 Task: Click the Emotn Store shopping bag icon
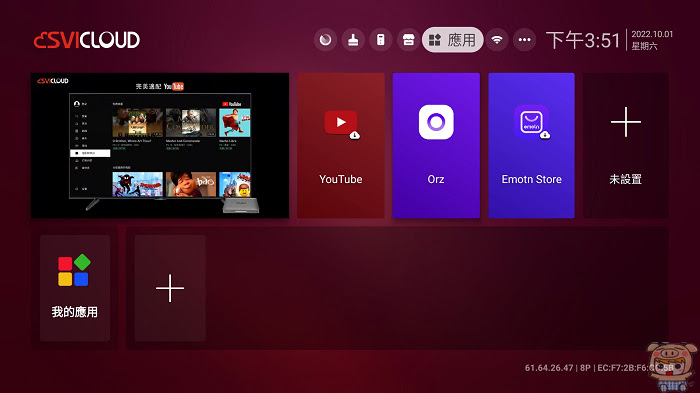[x=531, y=122]
